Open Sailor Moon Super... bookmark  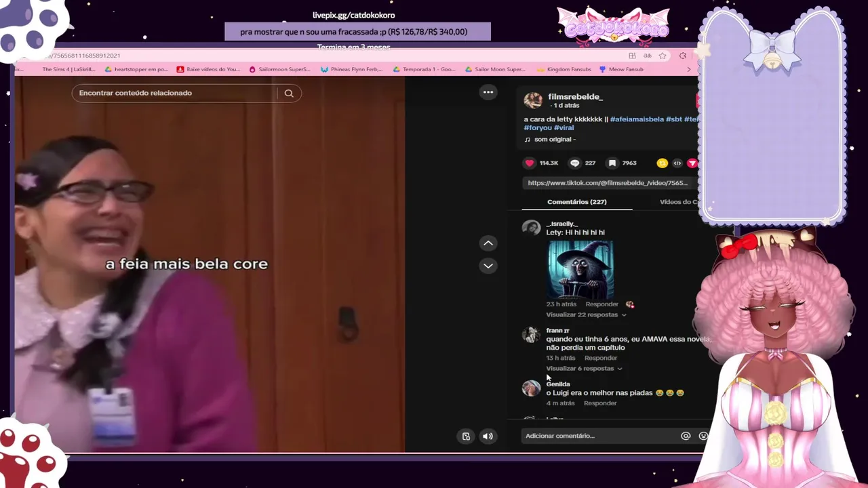coord(495,69)
